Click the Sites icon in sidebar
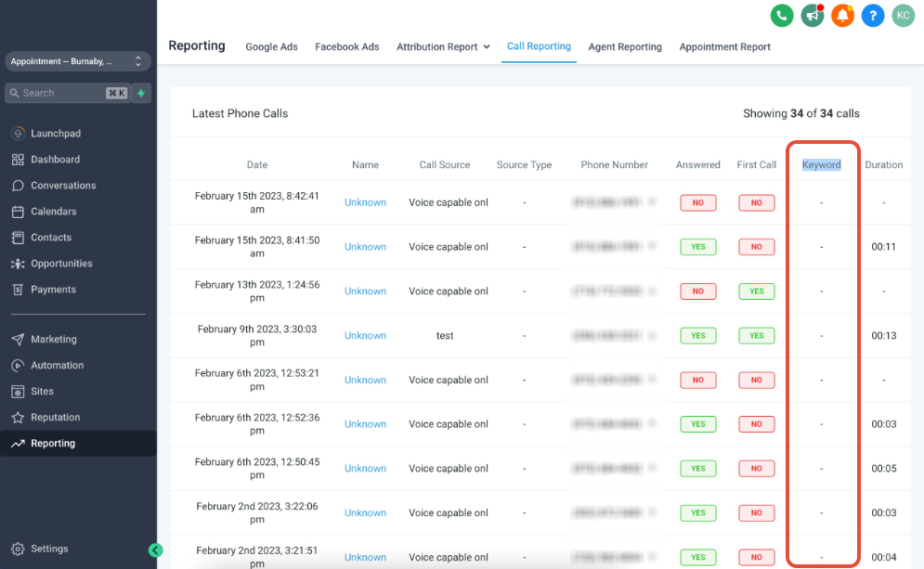Image resolution: width=924 pixels, height=569 pixels. pos(18,391)
